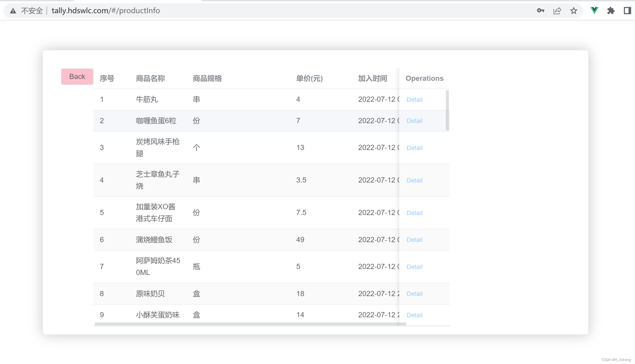This screenshot has height=364, width=635.
Task: Click the price 18 cell
Action: pos(300,294)
